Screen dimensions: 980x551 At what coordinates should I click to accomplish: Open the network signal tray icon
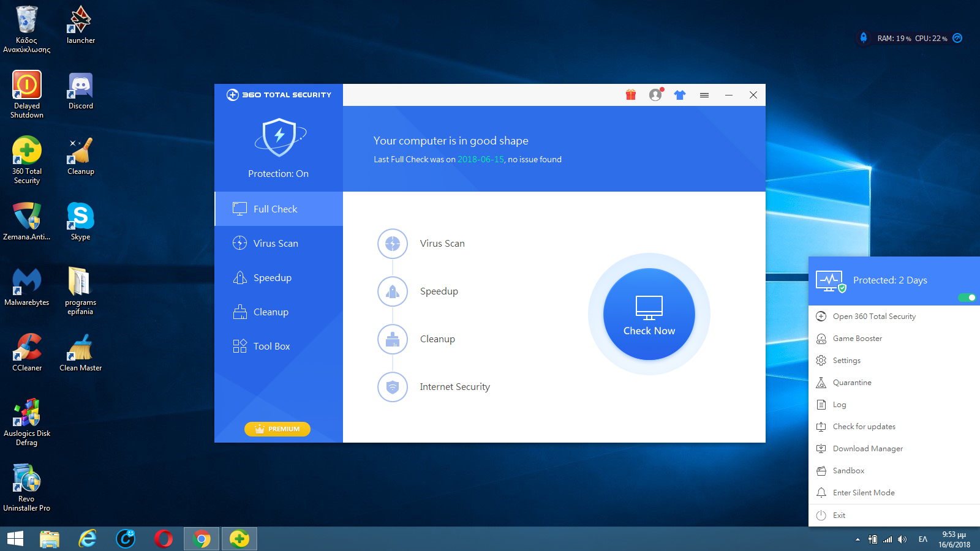click(x=888, y=539)
